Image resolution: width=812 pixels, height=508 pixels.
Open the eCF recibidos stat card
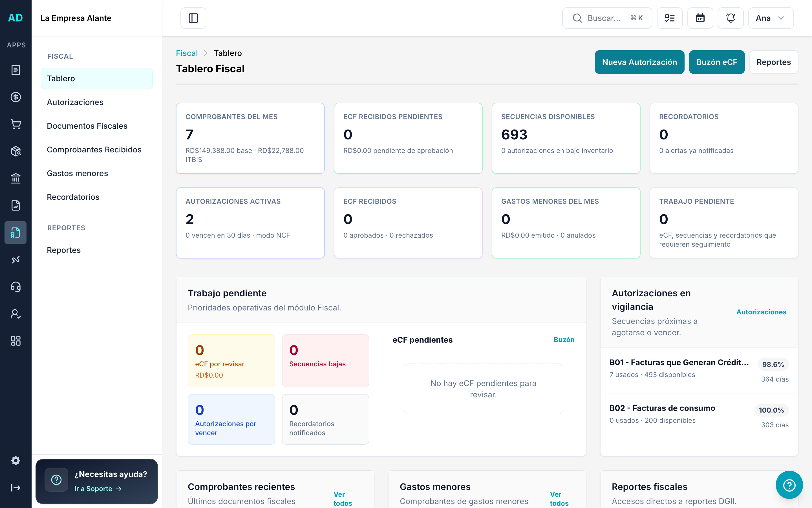408,223
